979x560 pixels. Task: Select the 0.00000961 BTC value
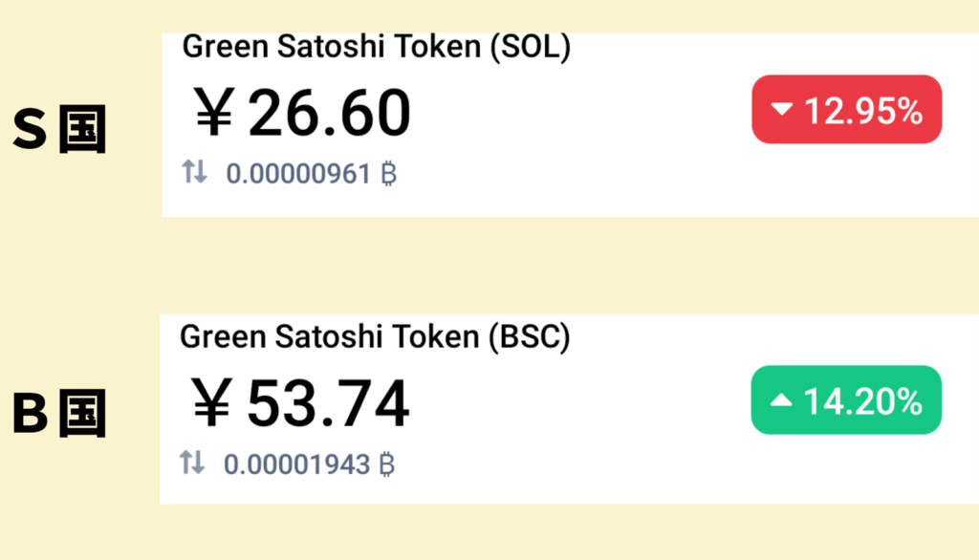[297, 175]
